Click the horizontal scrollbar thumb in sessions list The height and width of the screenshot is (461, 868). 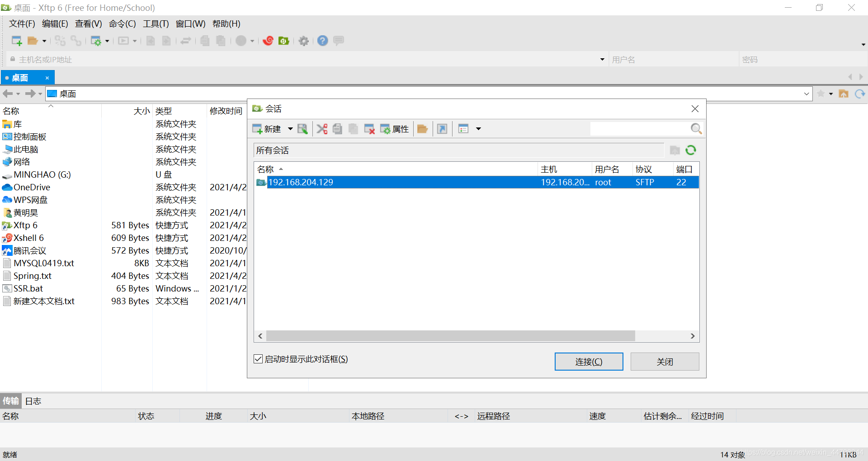tap(451, 336)
